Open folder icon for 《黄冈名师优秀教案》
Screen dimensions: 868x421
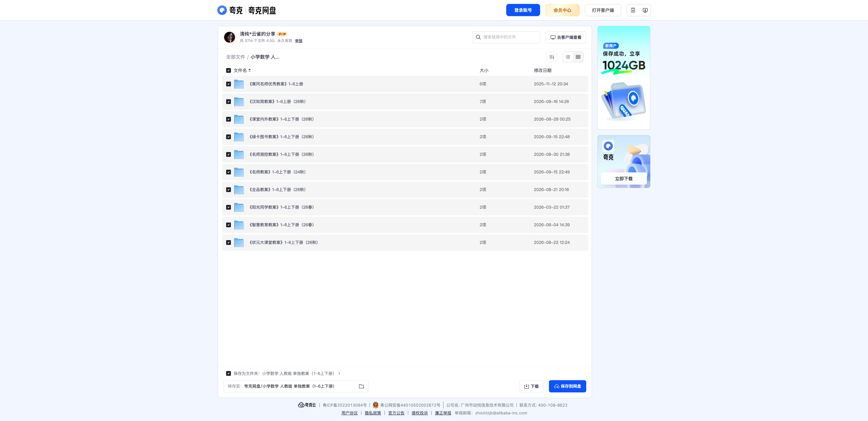pyautogui.click(x=239, y=84)
